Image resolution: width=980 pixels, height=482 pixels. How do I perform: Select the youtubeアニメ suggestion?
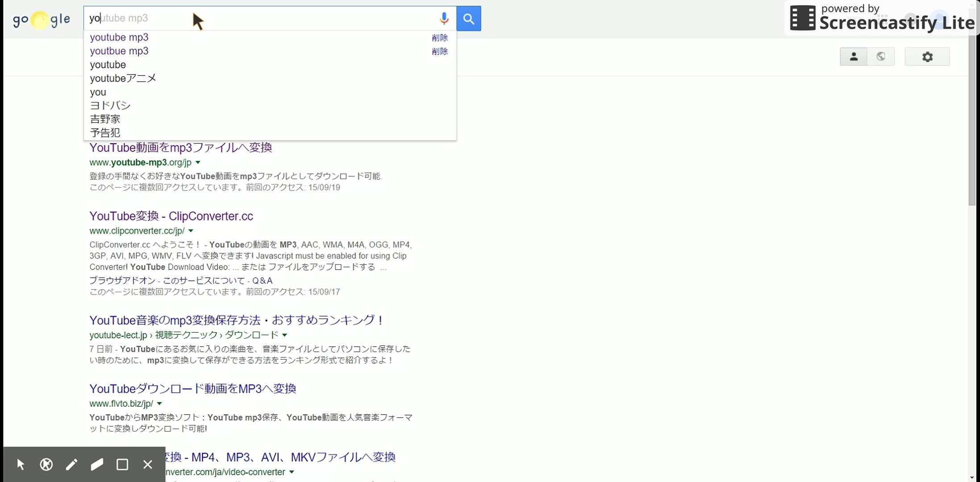pos(123,79)
